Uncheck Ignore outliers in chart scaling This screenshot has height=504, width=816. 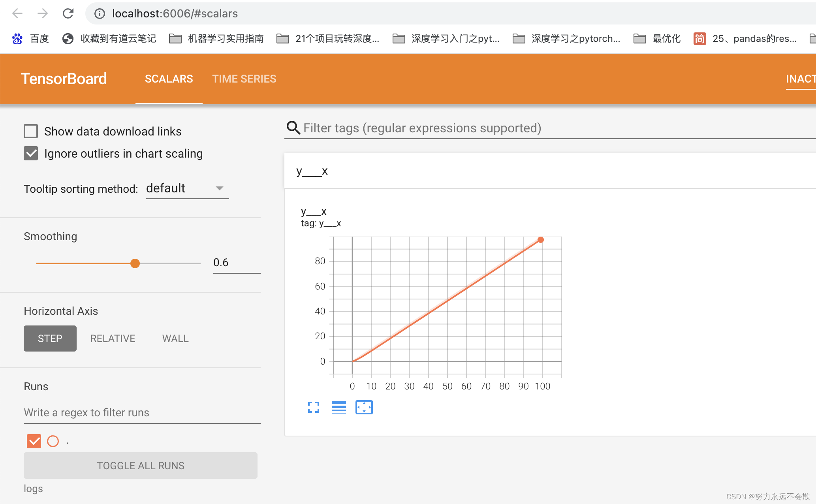[x=31, y=153]
